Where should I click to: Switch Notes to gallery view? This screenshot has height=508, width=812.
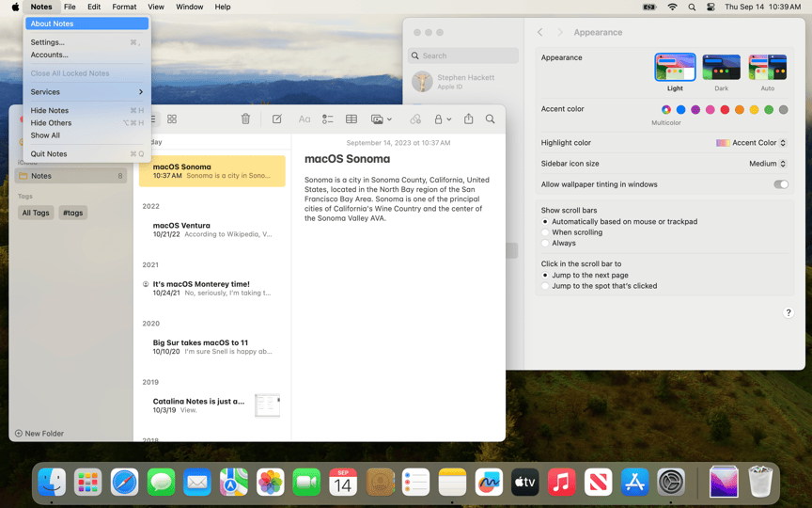click(x=172, y=119)
